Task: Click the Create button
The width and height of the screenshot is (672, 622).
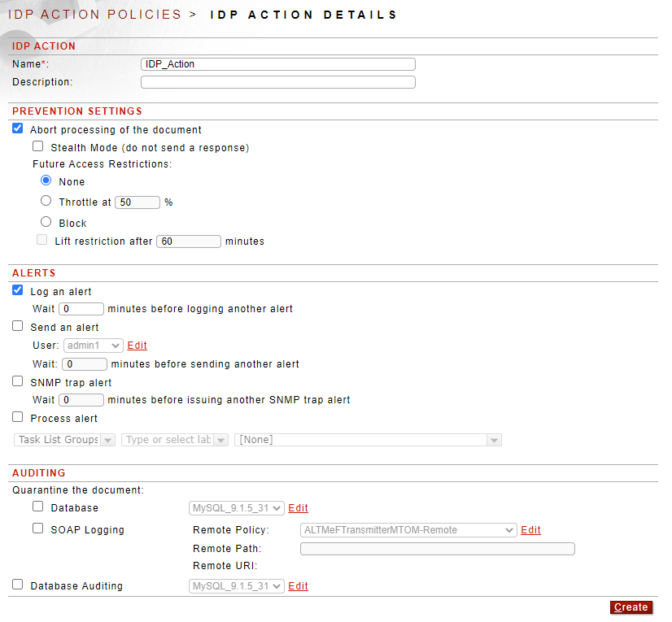Action: (631, 607)
